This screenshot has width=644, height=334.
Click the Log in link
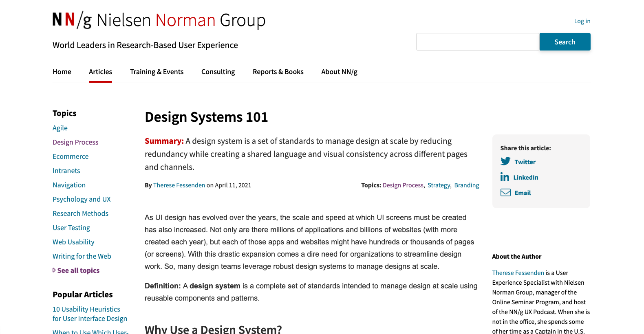click(x=582, y=21)
